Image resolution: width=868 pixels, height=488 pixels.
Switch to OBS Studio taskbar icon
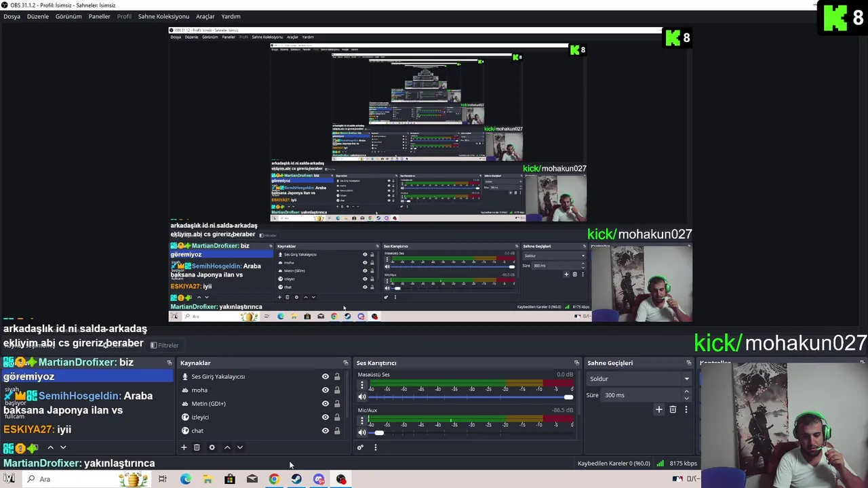click(341, 479)
